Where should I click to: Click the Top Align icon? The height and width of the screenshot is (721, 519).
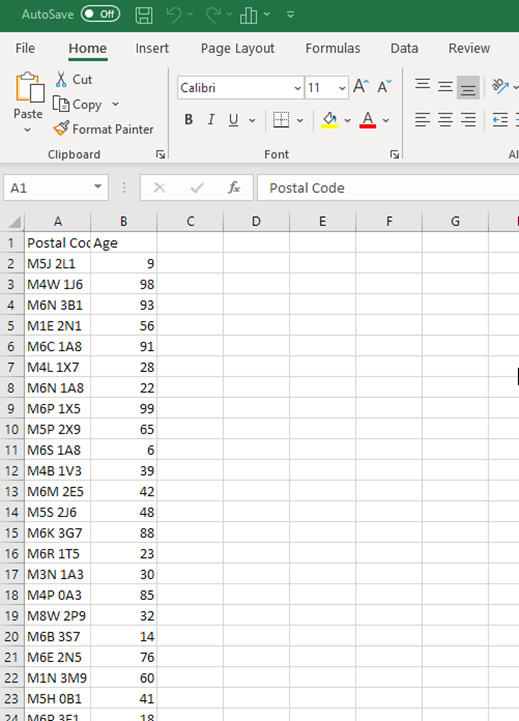pyautogui.click(x=422, y=86)
